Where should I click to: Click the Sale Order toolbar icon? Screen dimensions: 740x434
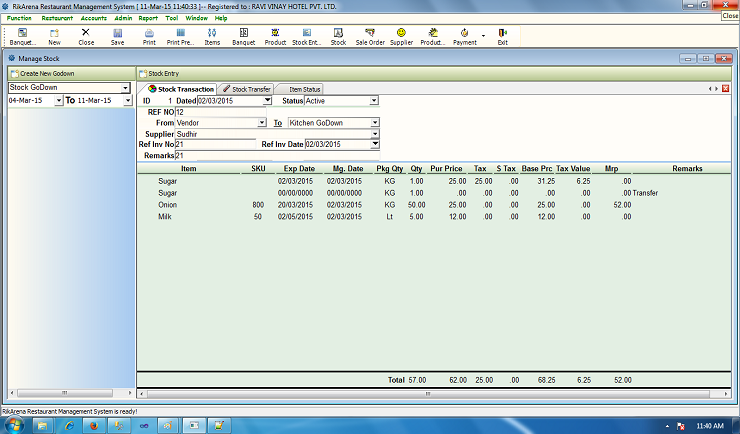(x=370, y=37)
